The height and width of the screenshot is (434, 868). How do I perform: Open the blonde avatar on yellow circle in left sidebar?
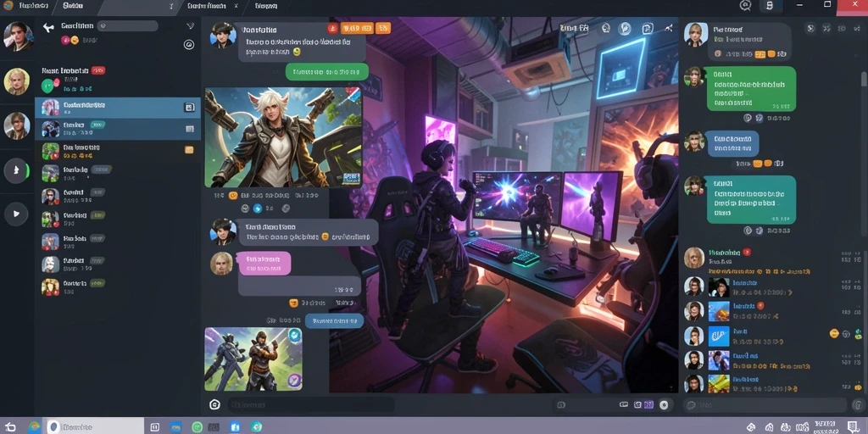(17, 81)
